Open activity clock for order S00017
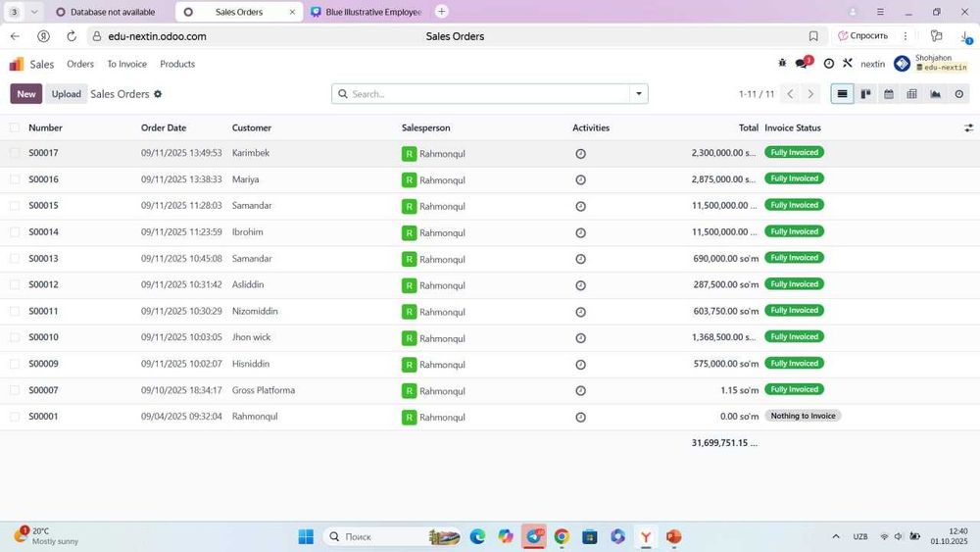980x552 pixels. pos(580,154)
